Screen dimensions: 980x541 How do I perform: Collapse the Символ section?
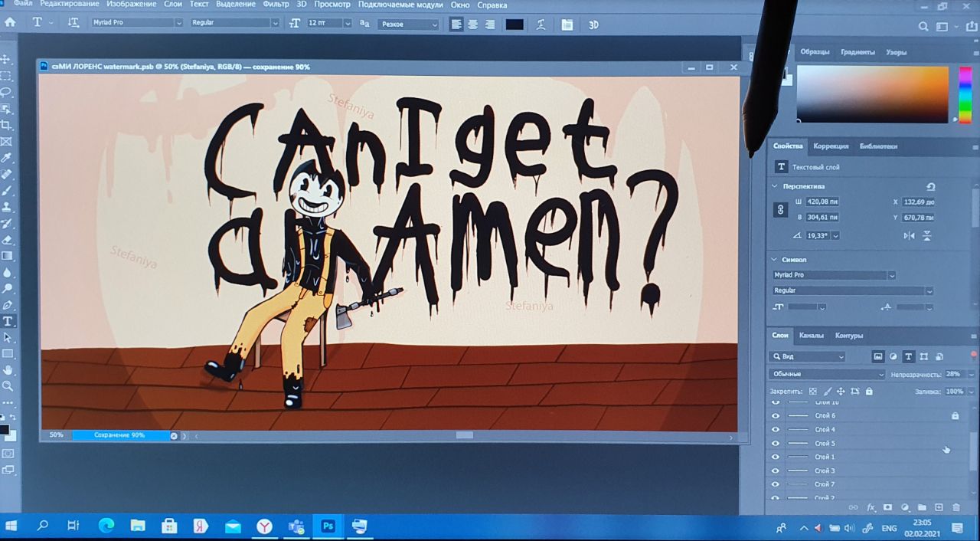pyautogui.click(x=774, y=260)
